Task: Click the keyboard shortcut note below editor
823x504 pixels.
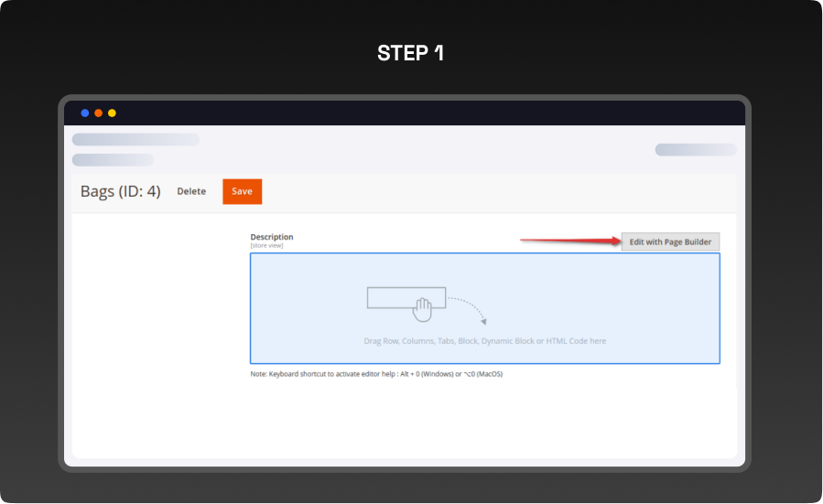Action: [376, 374]
